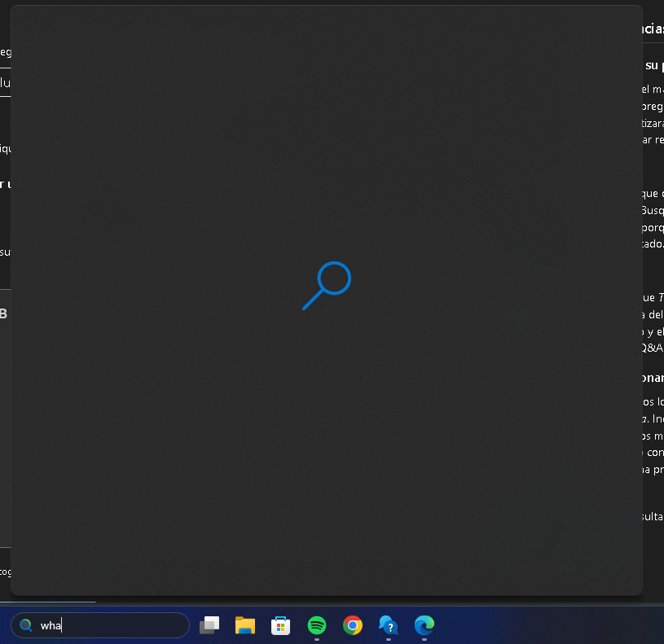The image size is (664, 644).
Task: Click the taskbar search box containing "wha"
Action: pos(100,625)
